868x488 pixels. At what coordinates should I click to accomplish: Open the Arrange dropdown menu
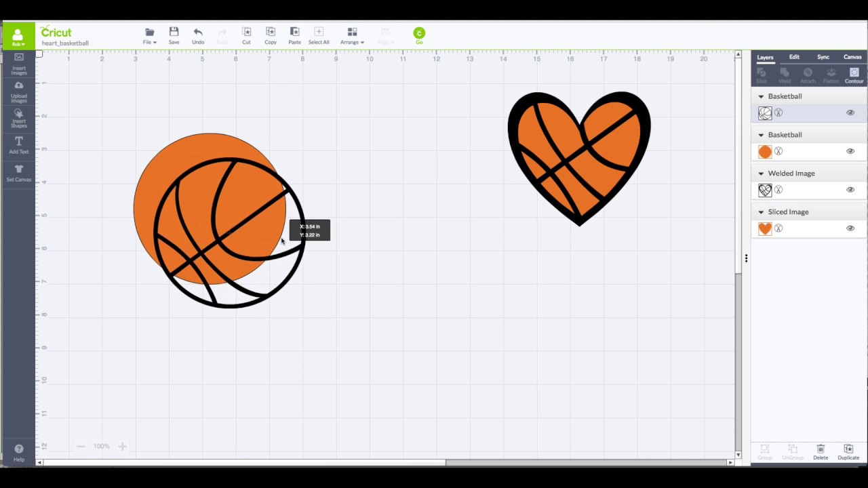(352, 36)
